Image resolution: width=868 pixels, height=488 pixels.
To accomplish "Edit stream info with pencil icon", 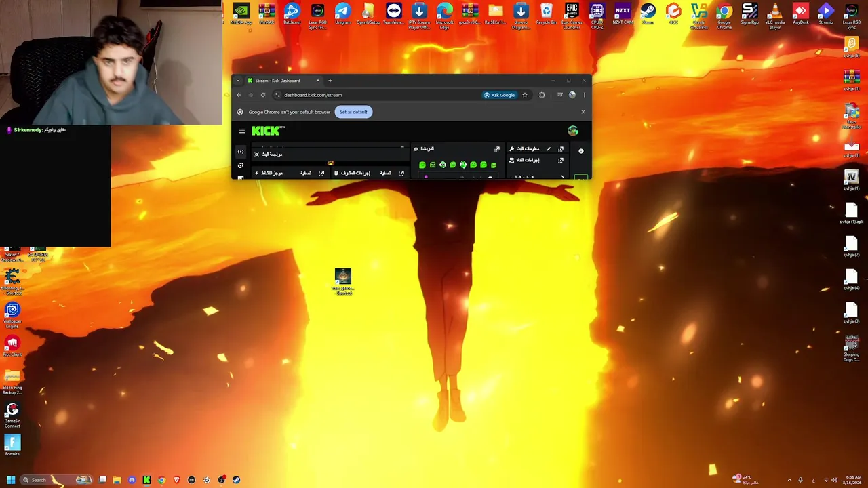I will coord(549,149).
